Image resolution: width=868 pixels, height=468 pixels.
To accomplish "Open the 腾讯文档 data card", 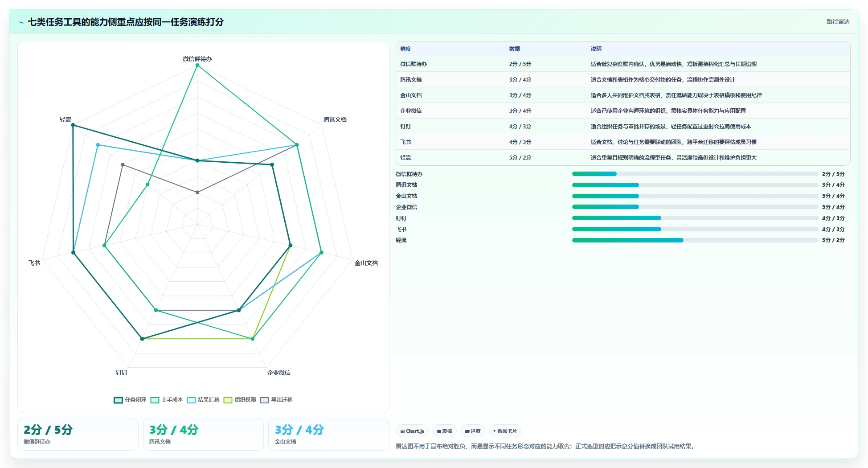I will click(x=203, y=434).
